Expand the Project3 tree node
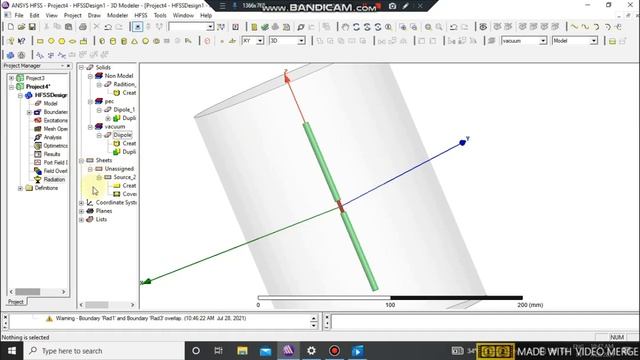This screenshot has height=360, width=640. coord(11,78)
